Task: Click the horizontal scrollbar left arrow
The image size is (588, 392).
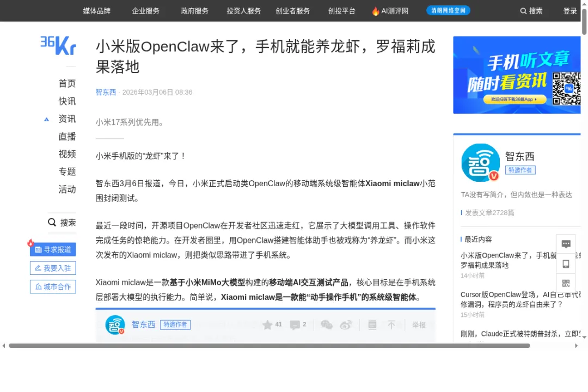Action: coord(4,346)
